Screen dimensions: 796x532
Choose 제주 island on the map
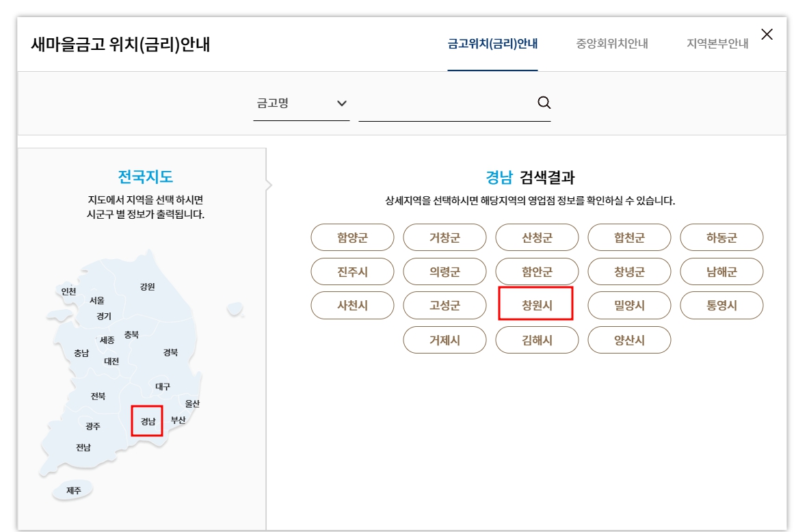(x=74, y=490)
